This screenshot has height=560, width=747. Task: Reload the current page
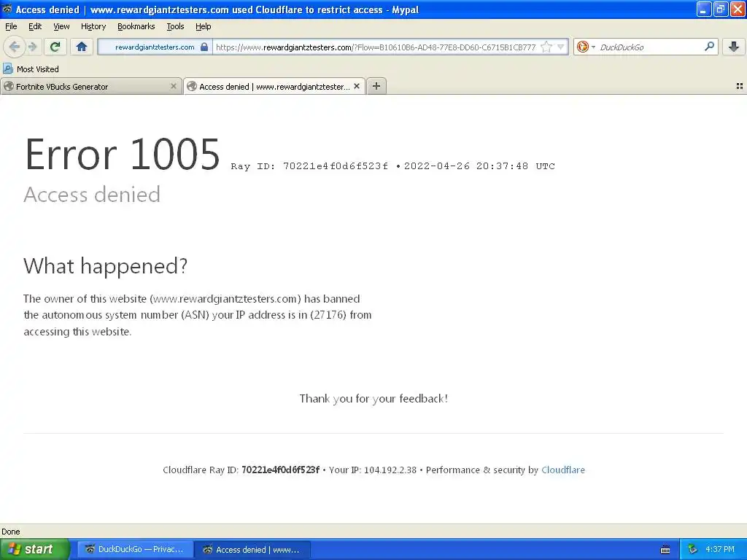55,47
